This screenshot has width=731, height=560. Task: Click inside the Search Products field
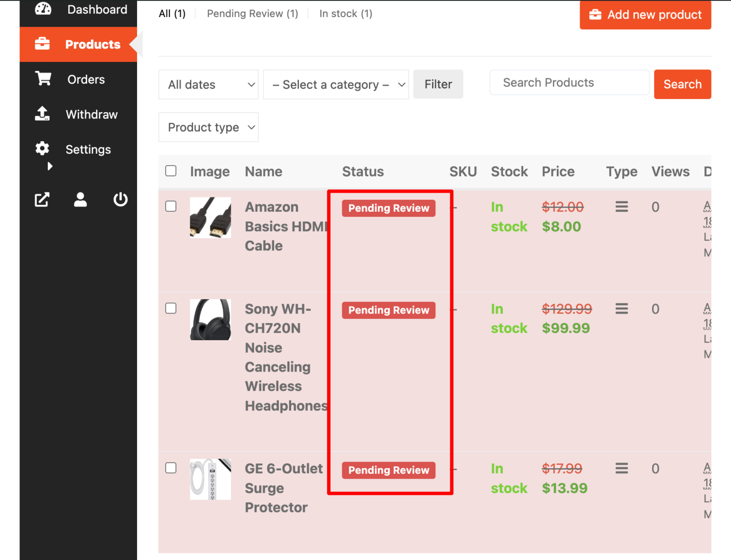point(569,82)
